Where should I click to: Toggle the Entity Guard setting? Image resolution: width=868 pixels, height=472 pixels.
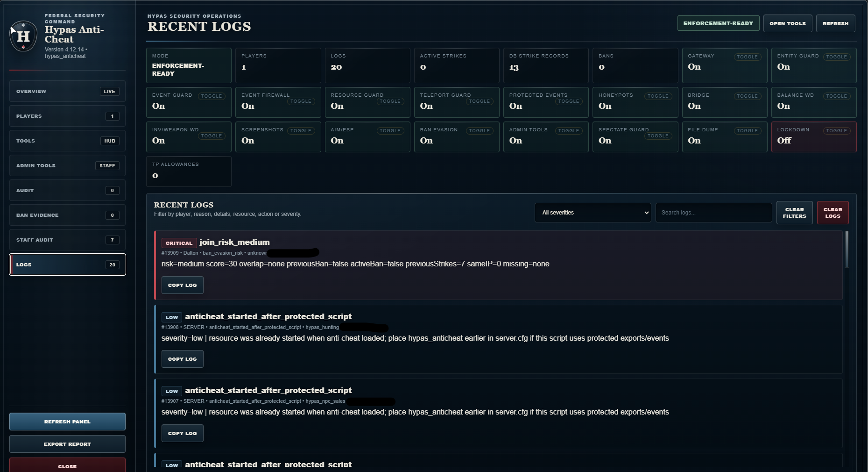coord(836,57)
